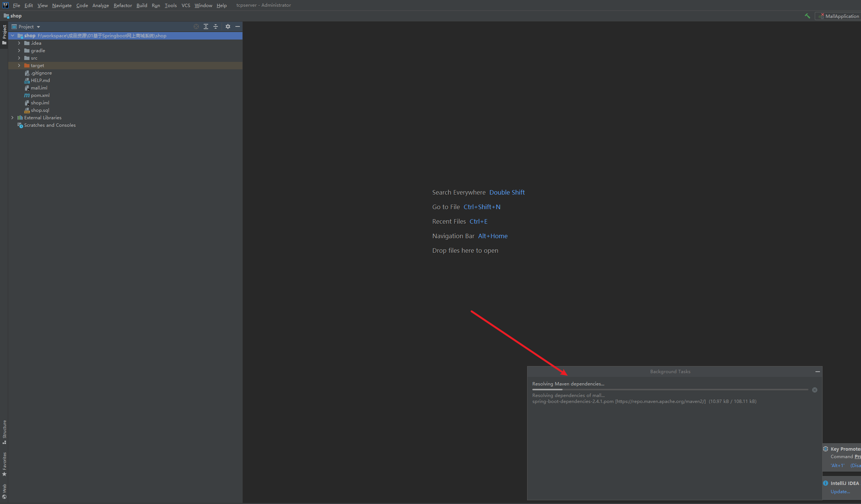
Task: Click the shop.sql file icon
Action: (x=27, y=110)
